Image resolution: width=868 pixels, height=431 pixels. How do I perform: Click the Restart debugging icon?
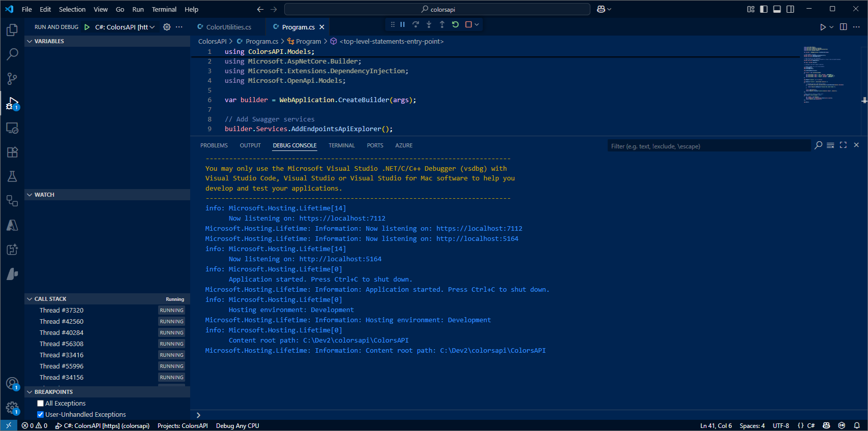(x=455, y=24)
